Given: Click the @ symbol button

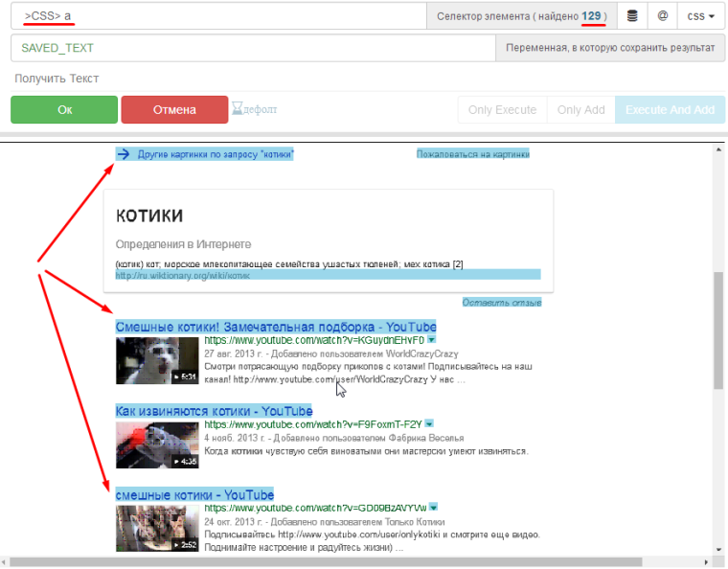Looking at the screenshot, I should (x=663, y=16).
